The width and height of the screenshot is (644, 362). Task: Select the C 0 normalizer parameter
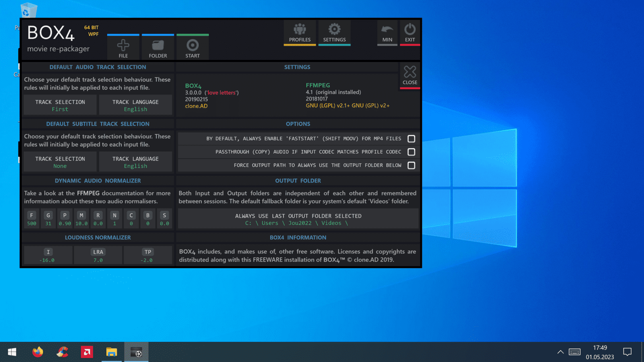pos(131,219)
